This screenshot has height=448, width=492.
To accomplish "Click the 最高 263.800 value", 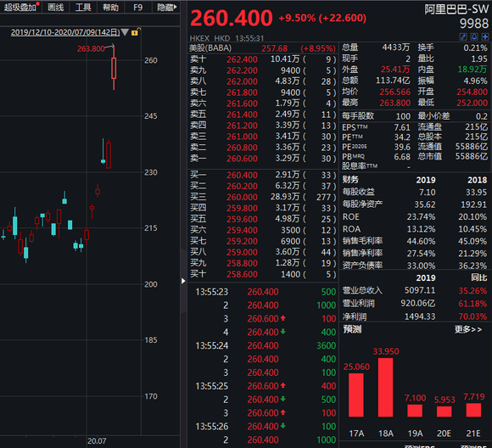I will (394, 103).
